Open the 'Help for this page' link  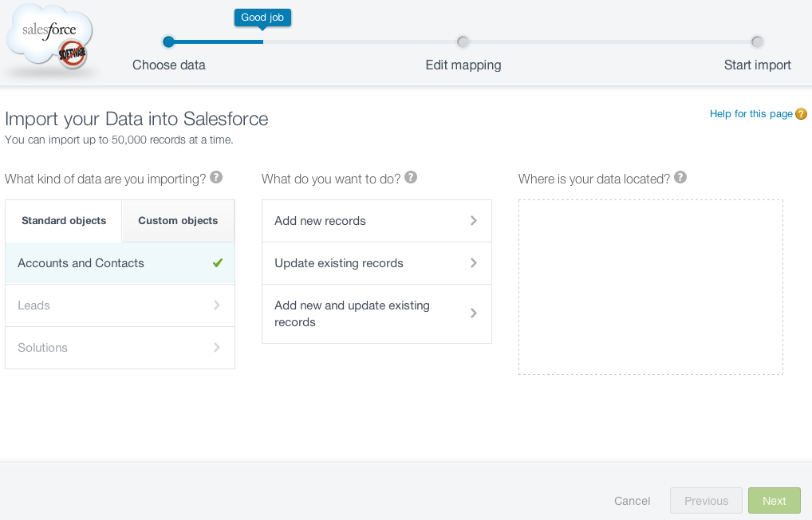tap(751, 114)
